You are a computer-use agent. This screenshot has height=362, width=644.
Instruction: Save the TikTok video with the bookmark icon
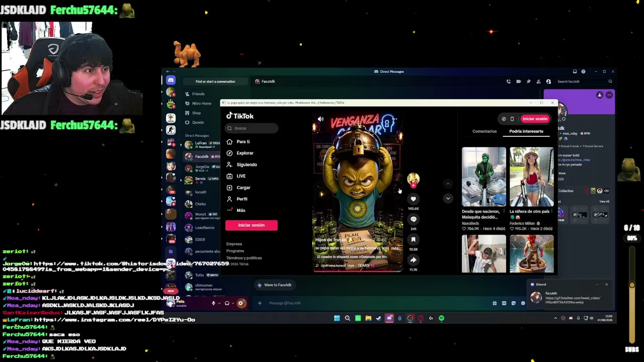(x=413, y=239)
